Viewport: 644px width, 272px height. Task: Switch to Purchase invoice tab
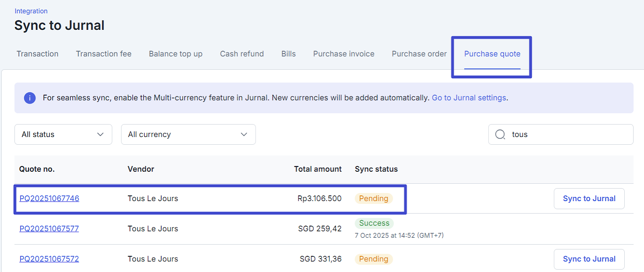[344, 54]
